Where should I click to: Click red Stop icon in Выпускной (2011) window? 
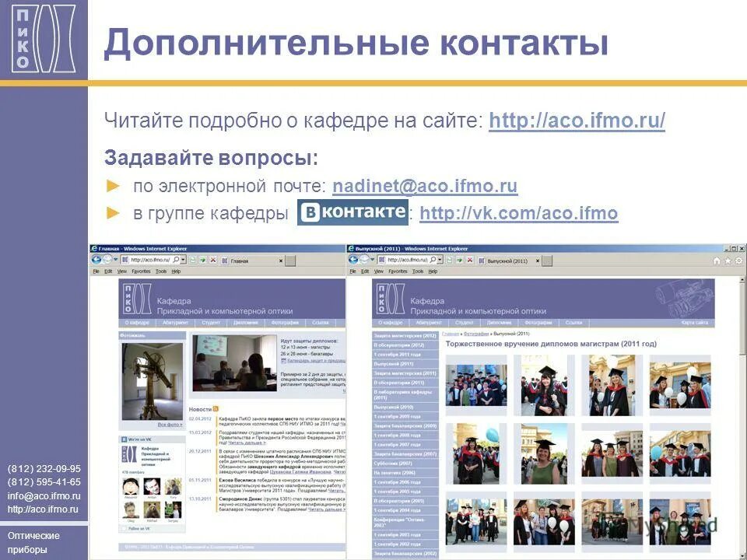470,261
